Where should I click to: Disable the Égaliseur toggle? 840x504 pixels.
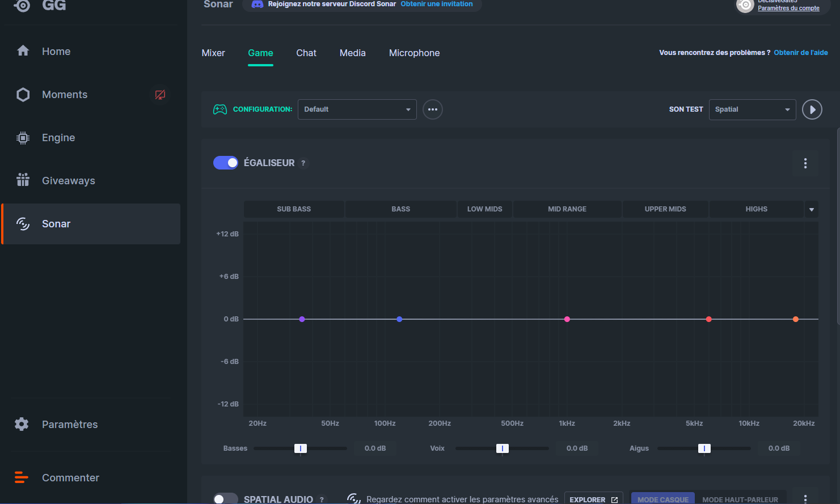226,163
